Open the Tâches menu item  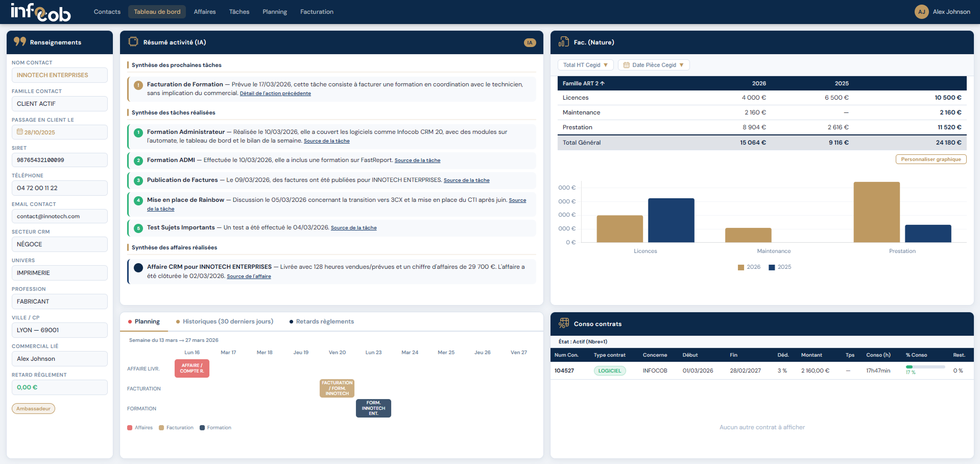pos(239,12)
